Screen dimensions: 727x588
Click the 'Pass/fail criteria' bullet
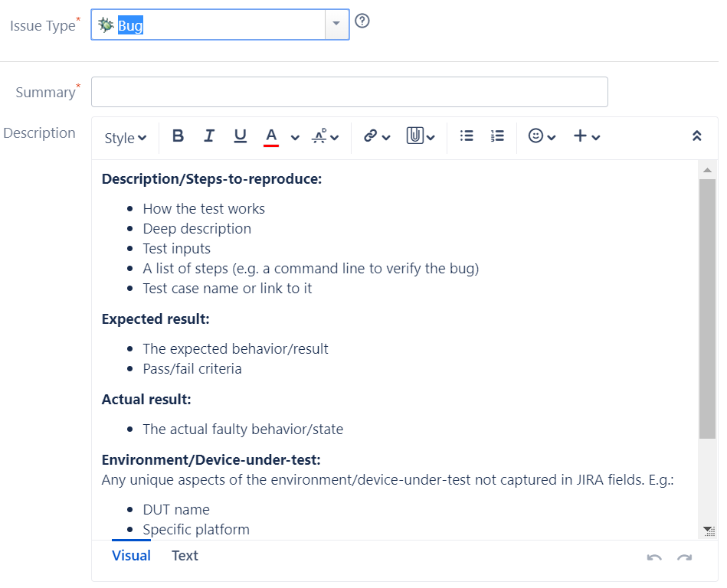click(192, 368)
